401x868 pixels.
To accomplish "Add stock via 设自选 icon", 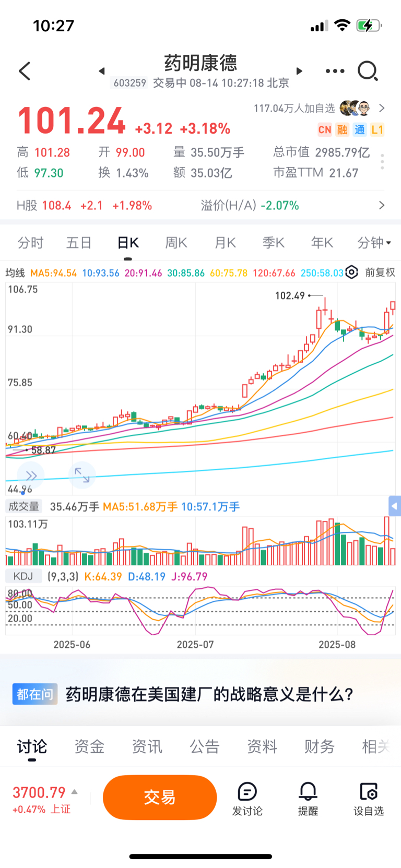I will pos(369,799).
